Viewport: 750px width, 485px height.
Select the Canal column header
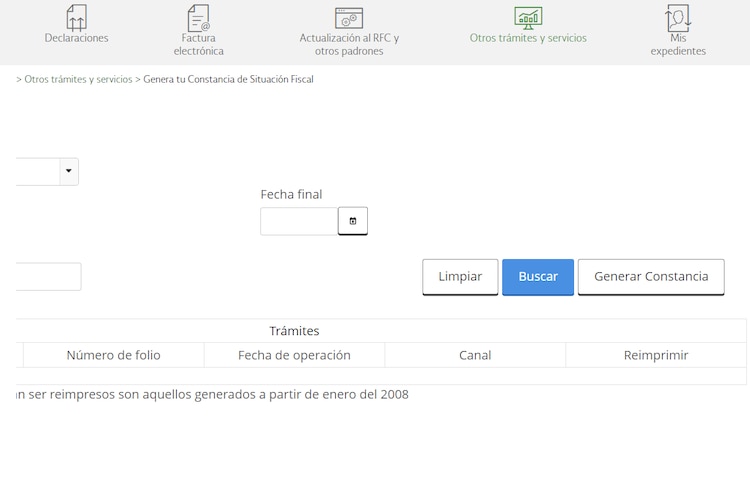[475, 355]
